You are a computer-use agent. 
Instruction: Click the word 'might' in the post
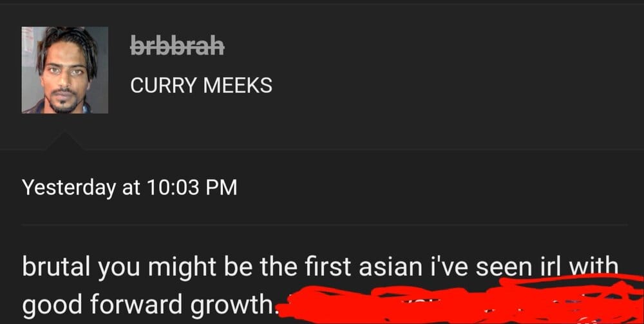[182, 268]
